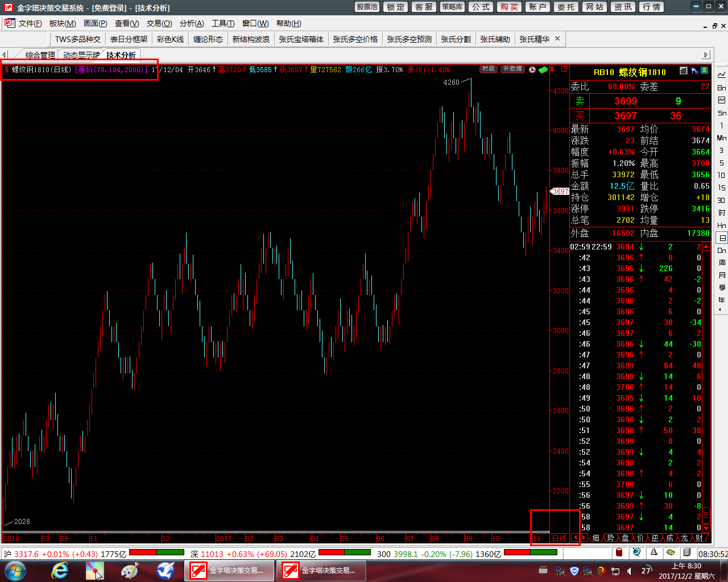Select the 30 minute period in right strip
The height and width of the screenshot is (582, 728).
(722, 200)
